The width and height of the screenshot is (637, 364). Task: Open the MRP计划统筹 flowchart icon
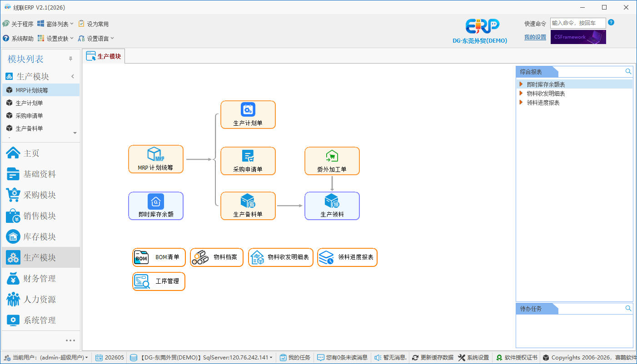[x=156, y=154]
